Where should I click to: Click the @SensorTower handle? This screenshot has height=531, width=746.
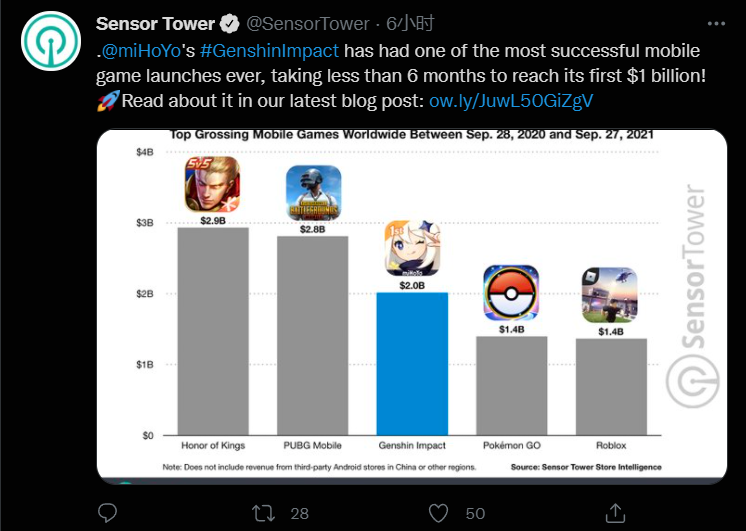click(x=307, y=24)
